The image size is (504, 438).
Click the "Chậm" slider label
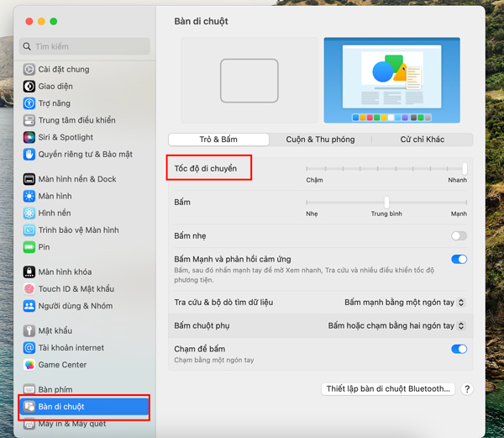(314, 180)
